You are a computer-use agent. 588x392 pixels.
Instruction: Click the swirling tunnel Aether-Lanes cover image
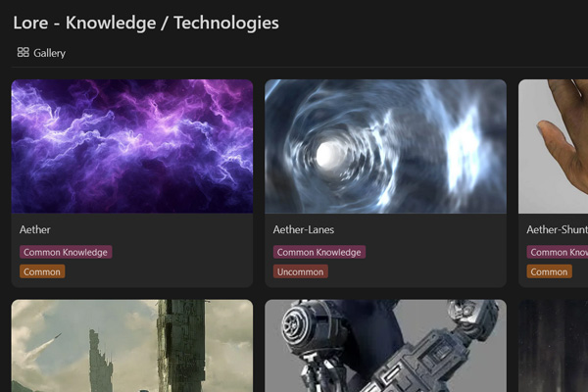[385, 146]
